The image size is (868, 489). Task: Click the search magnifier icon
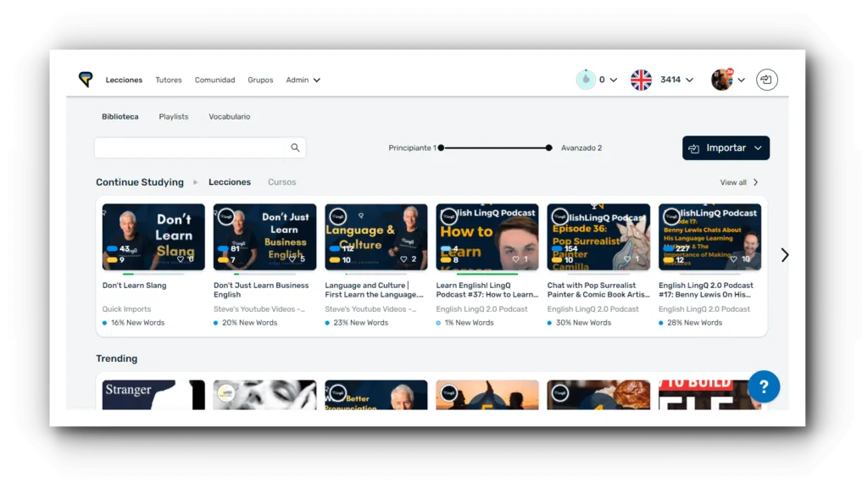[x=295, y=147]
